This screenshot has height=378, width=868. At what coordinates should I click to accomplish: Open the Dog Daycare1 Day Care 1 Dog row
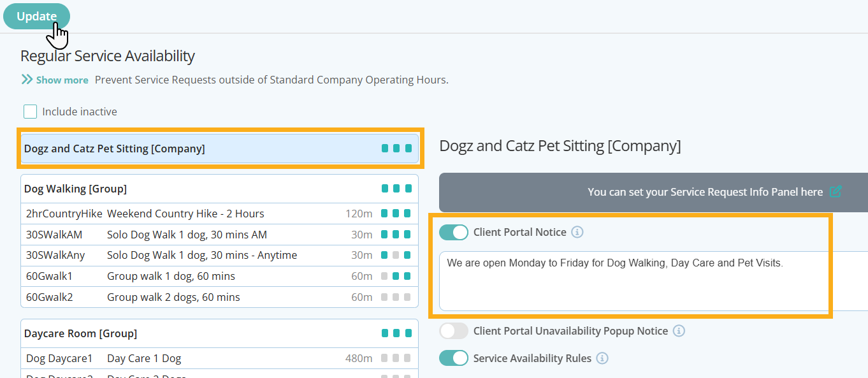pos(219,358)
